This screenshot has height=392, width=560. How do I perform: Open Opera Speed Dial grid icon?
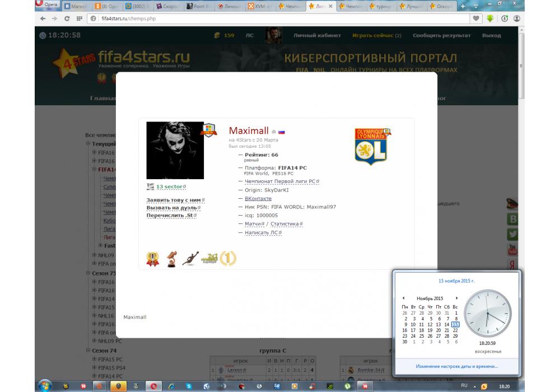click(80, 18)
